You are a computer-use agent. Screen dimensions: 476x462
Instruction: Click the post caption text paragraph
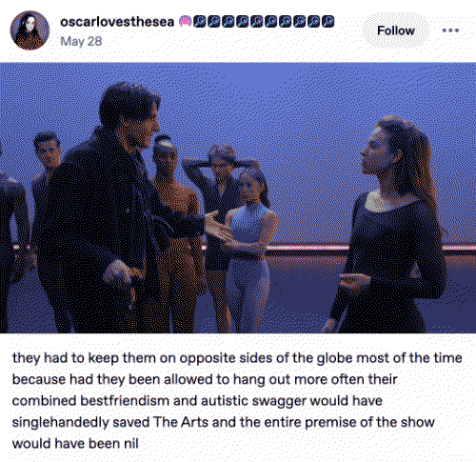(236, 400)
